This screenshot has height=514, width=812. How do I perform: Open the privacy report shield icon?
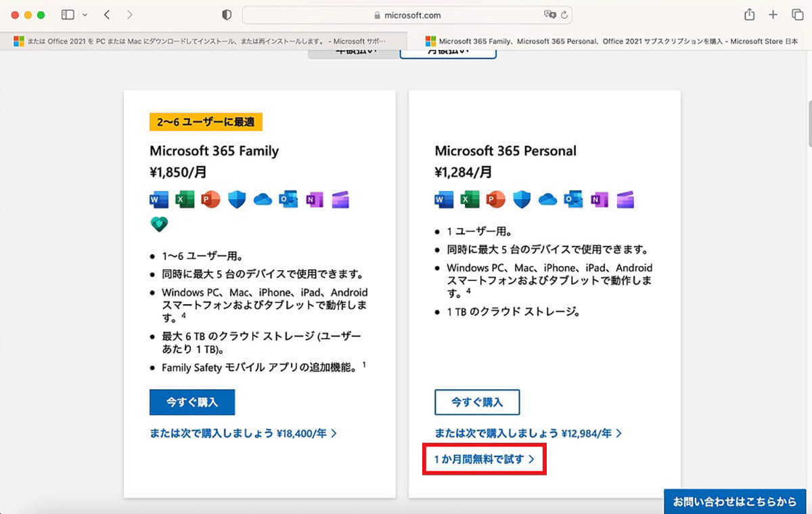point(227,14)
